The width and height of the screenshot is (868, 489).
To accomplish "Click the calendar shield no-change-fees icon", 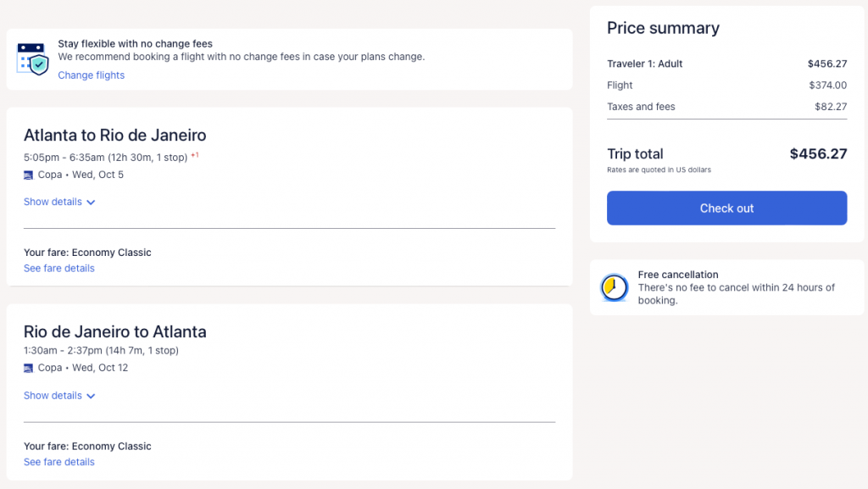I will click(x=33, y=58).
